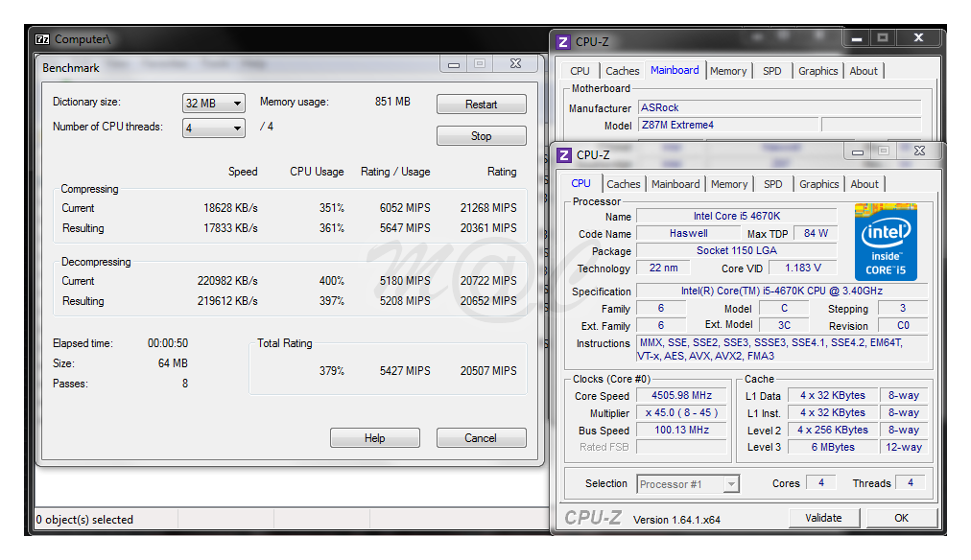Confirm with the OK button in CPU-Z
Viewport: 971px width, 560px height.
pyautogui.click(x=901, y=518)
